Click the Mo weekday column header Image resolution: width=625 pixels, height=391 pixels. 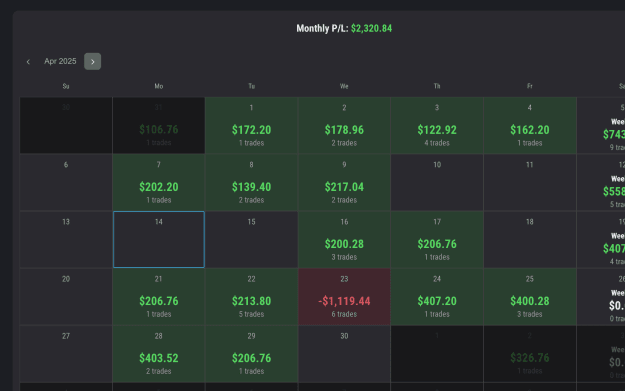[159, 86]
